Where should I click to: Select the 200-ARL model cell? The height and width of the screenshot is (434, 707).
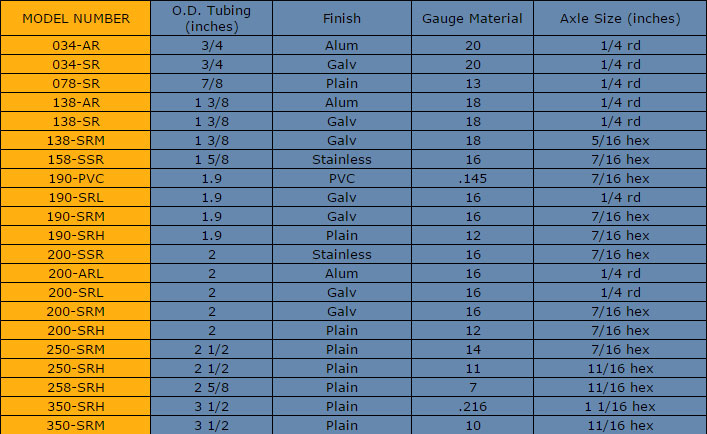pyautogui.click(x=76, y=273)
